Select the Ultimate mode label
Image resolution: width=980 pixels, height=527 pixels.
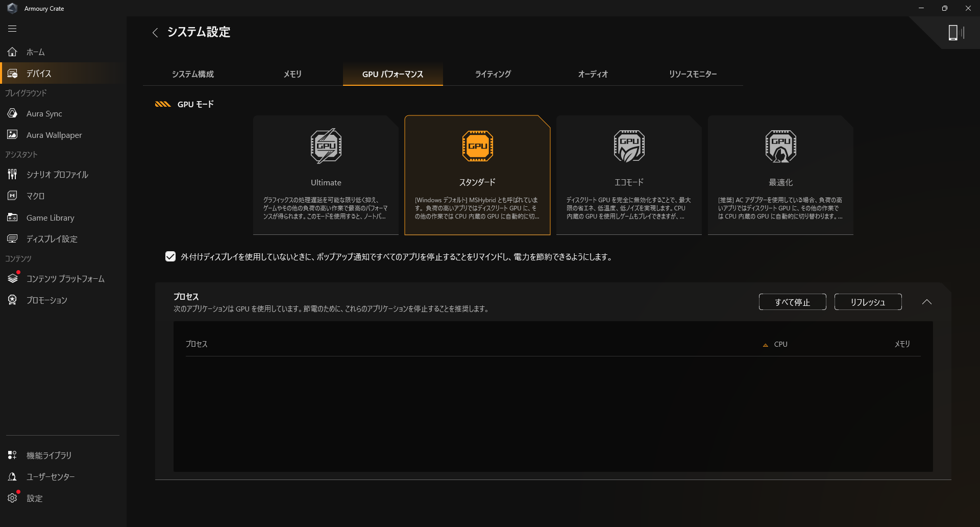326,182
